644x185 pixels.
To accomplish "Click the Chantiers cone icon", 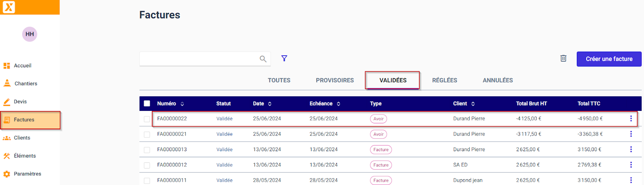I will (x=7, y=83).
